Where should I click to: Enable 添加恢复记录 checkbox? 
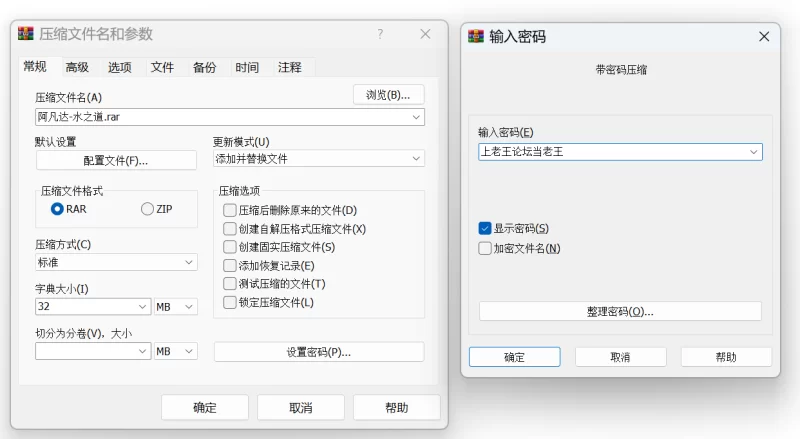pyautogui.click(x=230, y=266)
